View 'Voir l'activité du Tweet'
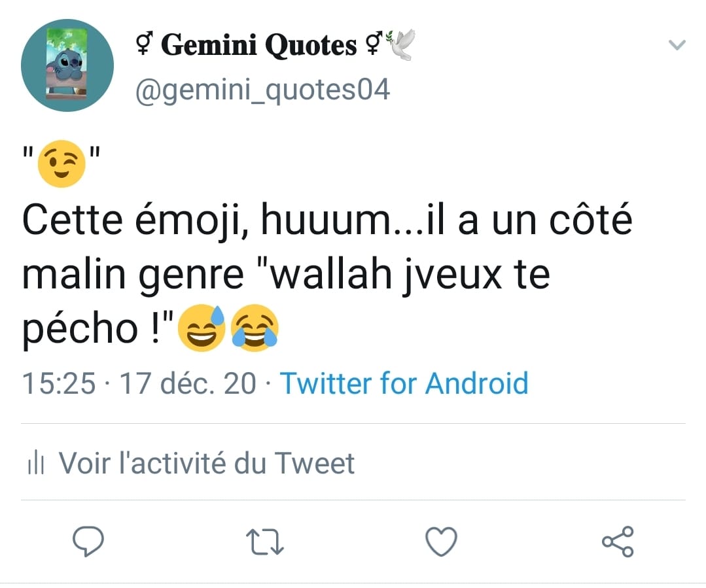The height and width of the screenshot is (588, 706). pos(207,463)
